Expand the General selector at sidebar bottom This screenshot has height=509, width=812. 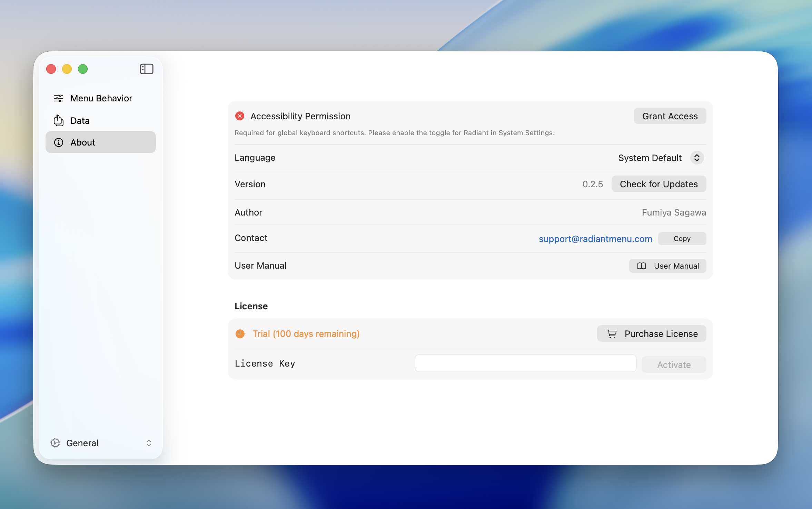(148, 443)
